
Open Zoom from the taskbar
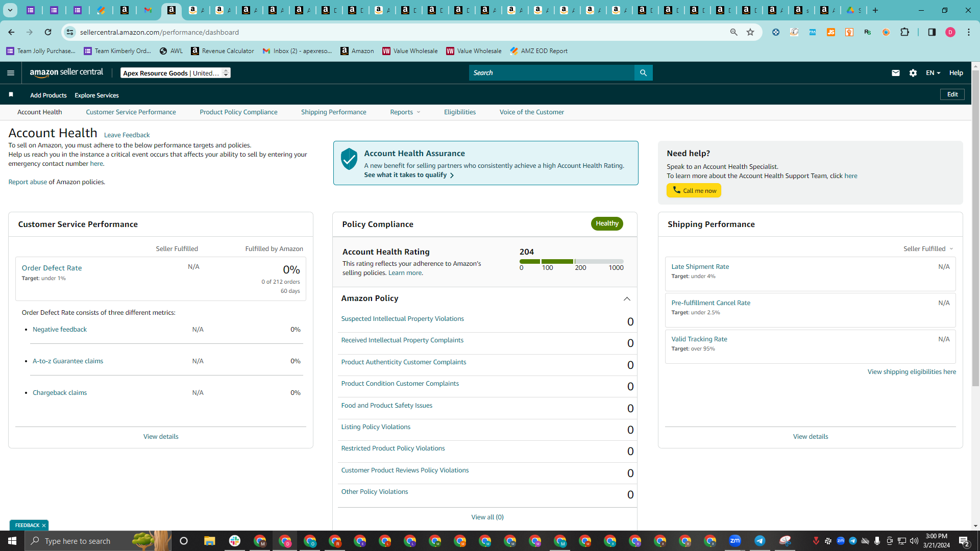pyautogui.click(x=735, y=541)
